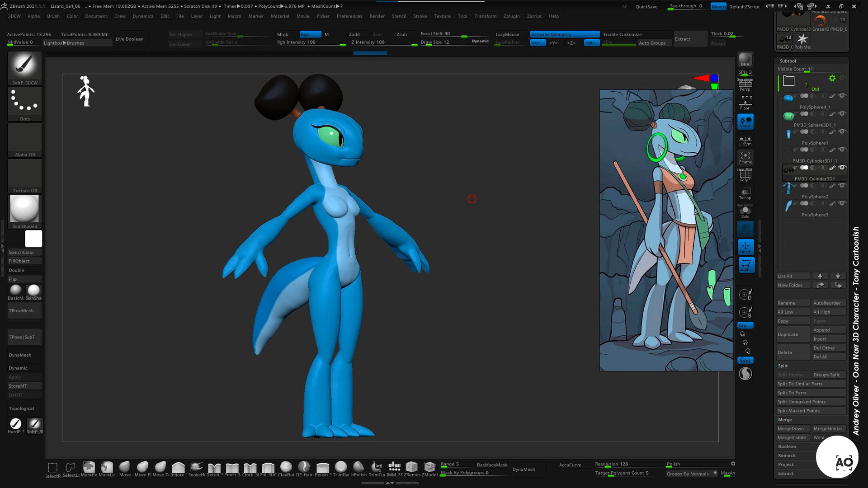Expand the Remesh section

787,455
